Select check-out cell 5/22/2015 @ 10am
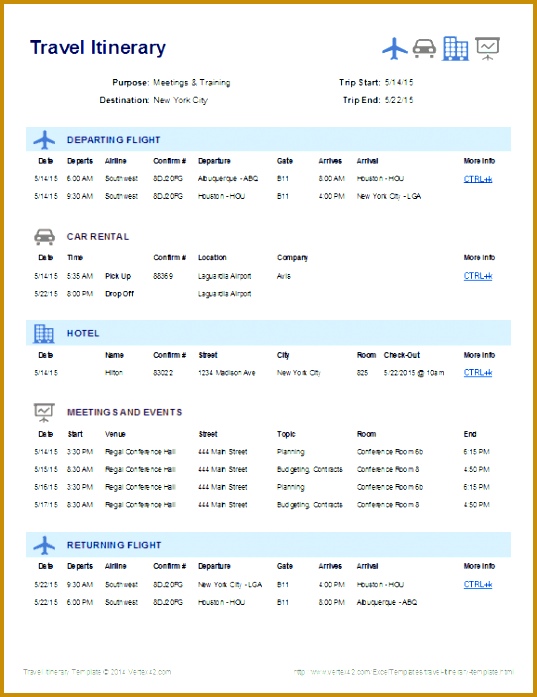This screenshot has width=537, height=697. 414,373
